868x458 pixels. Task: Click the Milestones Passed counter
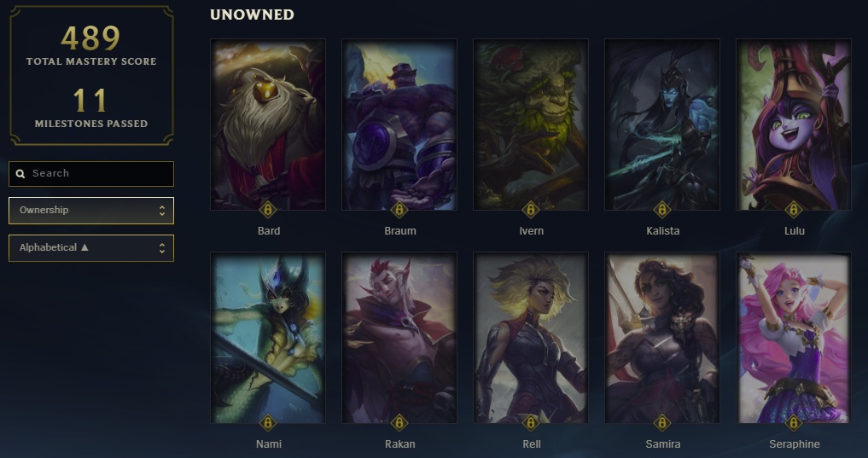(x=91, y=108)
